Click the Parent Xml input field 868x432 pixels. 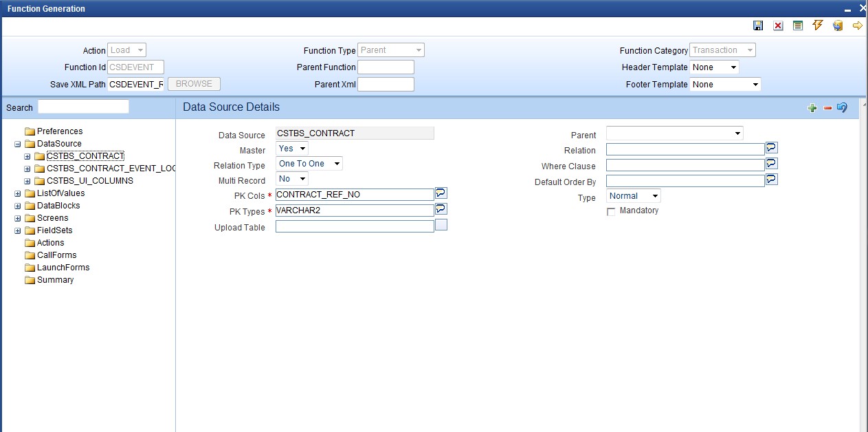point(386,85)
